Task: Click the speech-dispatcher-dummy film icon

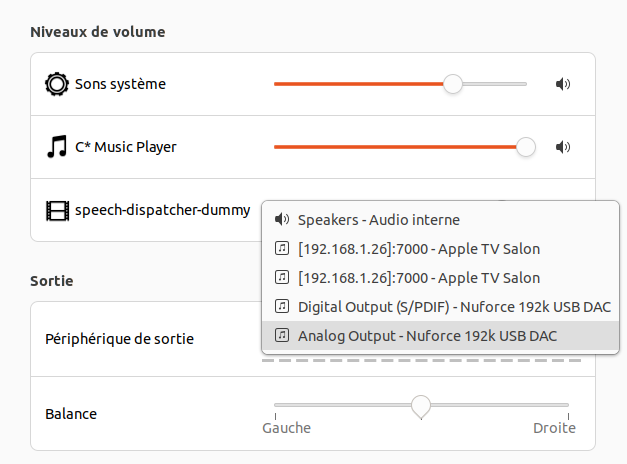Action: coord(57,211)
